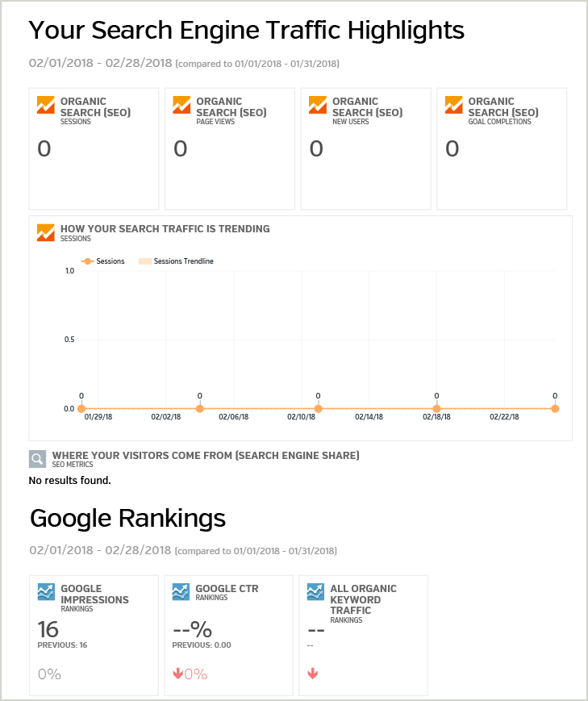Viewport: 588px width, 701px height.
Task: Click the red down arrow under Keyword Traffic
Action: coord(313,674)
